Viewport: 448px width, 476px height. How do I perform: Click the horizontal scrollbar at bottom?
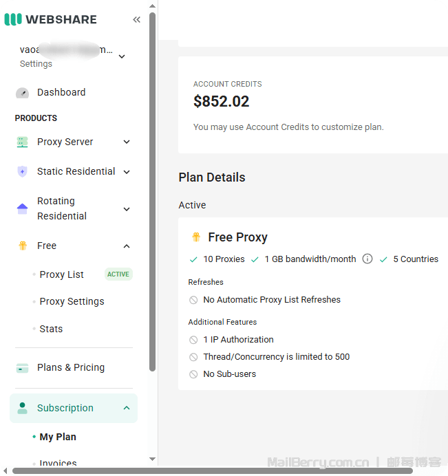(206, 471)
